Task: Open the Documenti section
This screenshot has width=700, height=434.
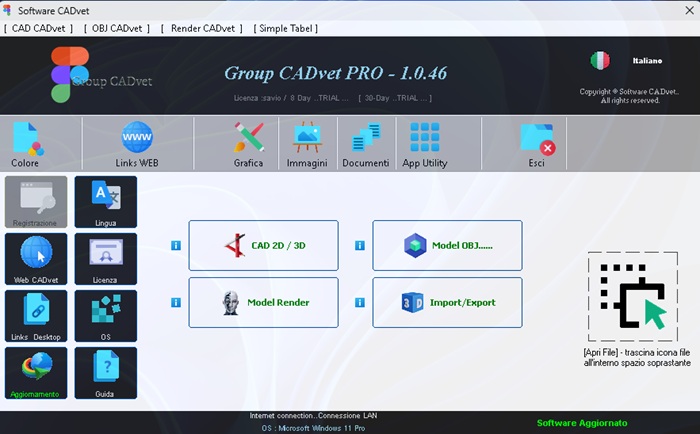Action: tap(366, 144)
